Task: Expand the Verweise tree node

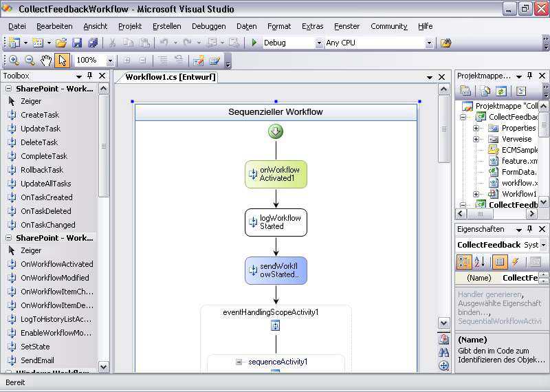Action: tap(476, 139)
